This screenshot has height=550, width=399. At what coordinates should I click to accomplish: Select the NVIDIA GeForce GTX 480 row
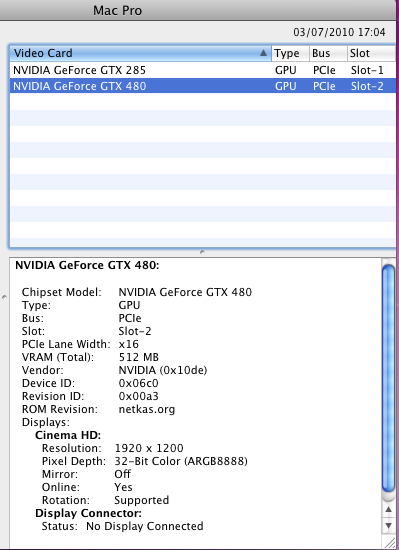(x=203, y=86)
